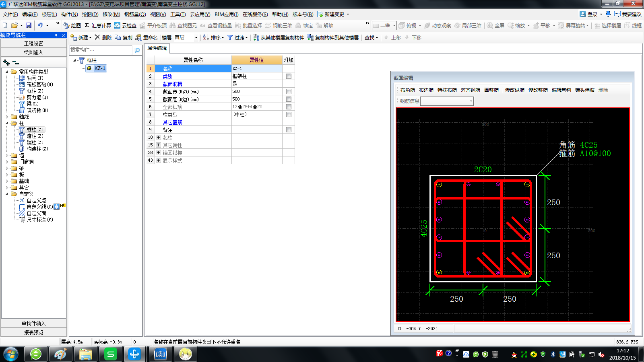Select 现浇板(B) item in tree

pyautogui.click(x=37, y=110)
